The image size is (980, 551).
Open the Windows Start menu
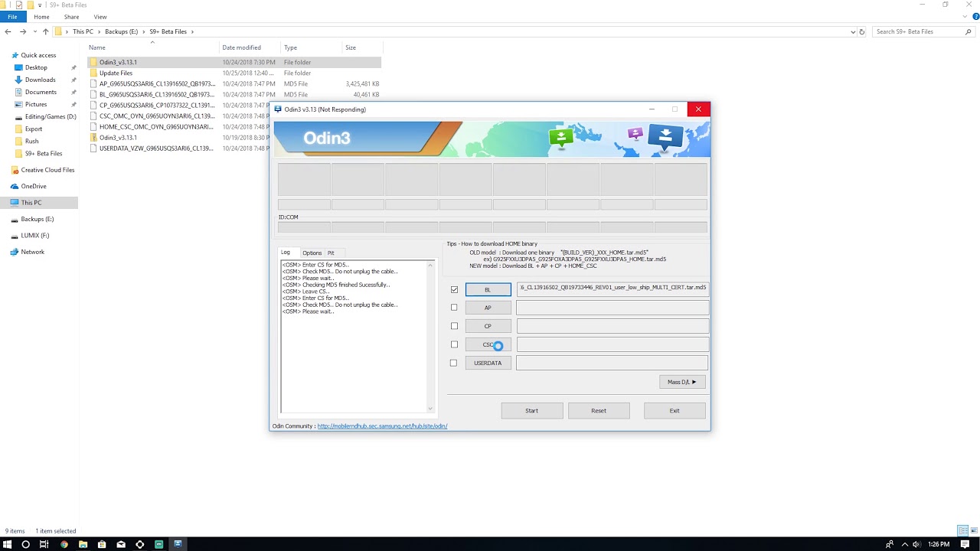[x=7, y=544]
